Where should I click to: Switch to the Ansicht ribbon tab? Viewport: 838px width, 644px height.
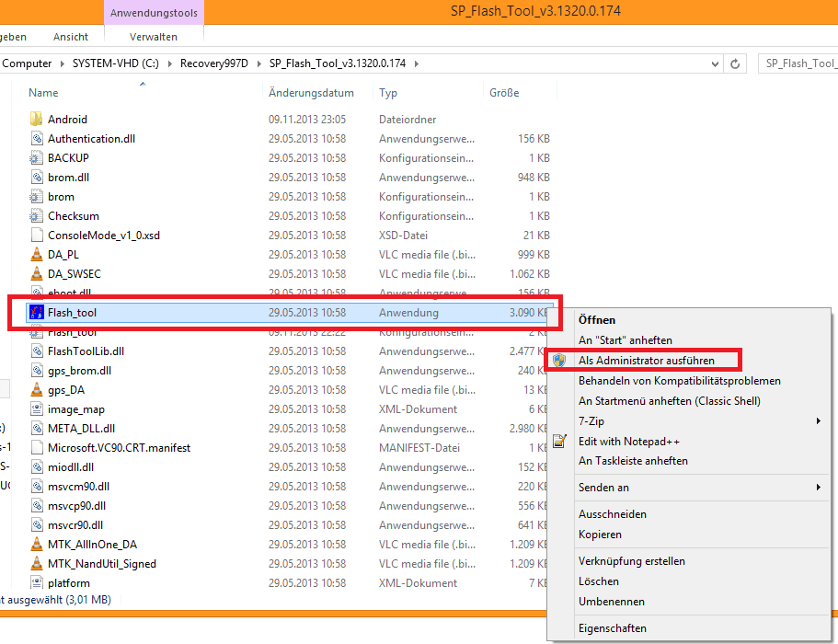coord(71,37)
